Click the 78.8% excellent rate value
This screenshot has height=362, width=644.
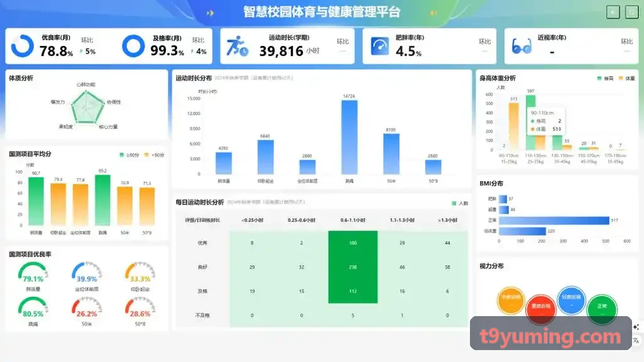pyautogui.click(x=57, y=52)
